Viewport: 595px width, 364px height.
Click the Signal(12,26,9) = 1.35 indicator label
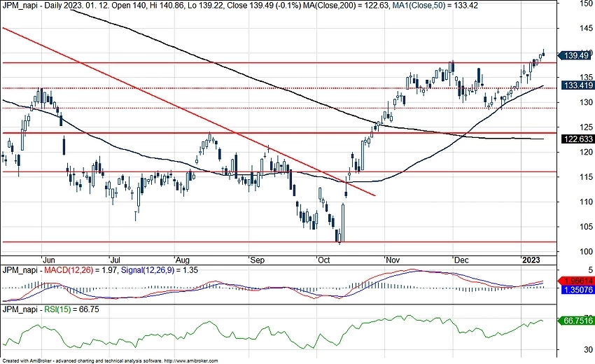(x=159, y=270)
